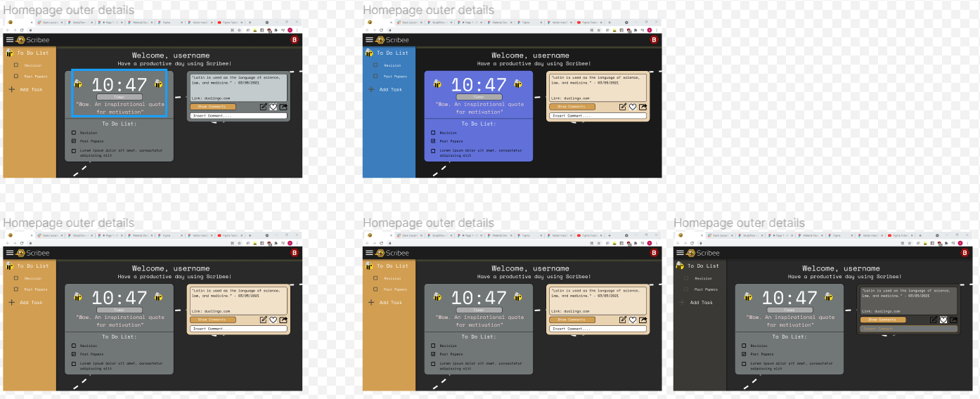Click Add Task label in dark-sidebar frame
Screen dimensions: 980x399
tap(702, 303)
